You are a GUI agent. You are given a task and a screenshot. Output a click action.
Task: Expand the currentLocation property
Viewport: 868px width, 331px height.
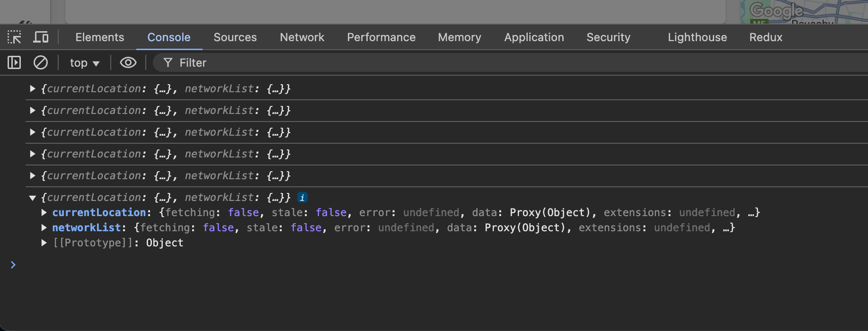click(x=44, y=213)
